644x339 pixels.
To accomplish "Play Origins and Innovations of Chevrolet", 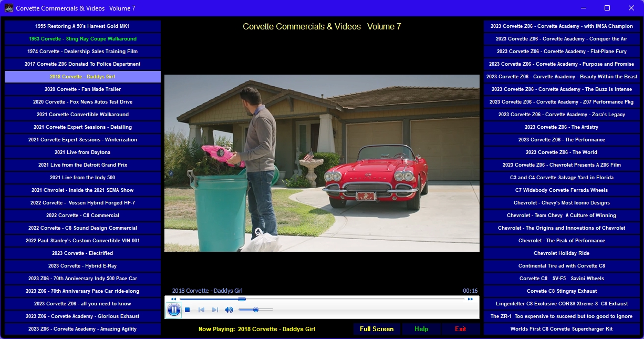I will pos(562,228).
